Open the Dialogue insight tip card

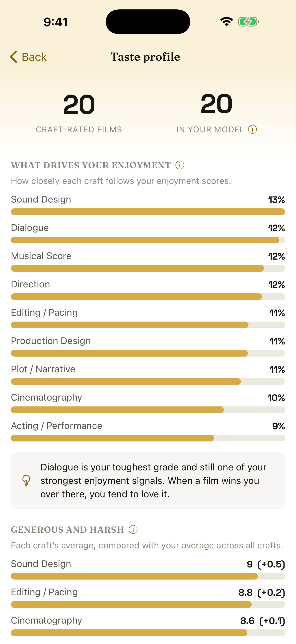click(148, 481)
